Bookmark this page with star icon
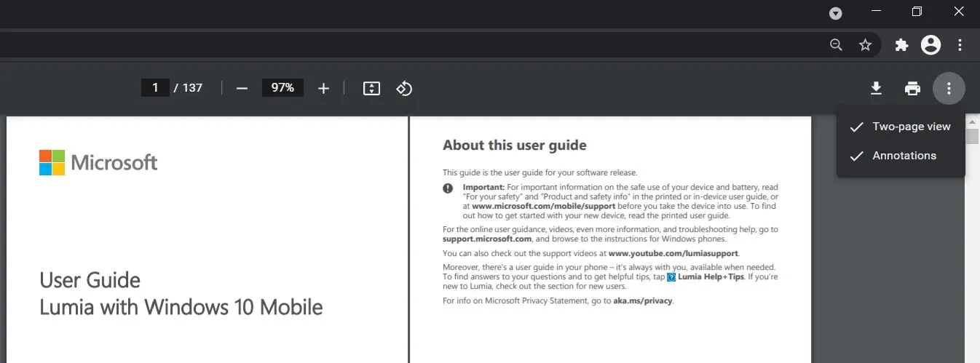 point(865,45)
